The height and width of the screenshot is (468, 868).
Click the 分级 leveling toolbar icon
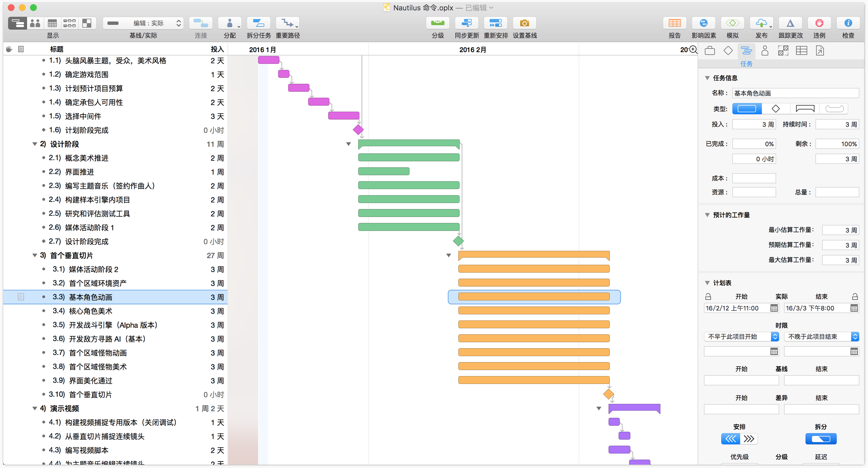(437, 23)
